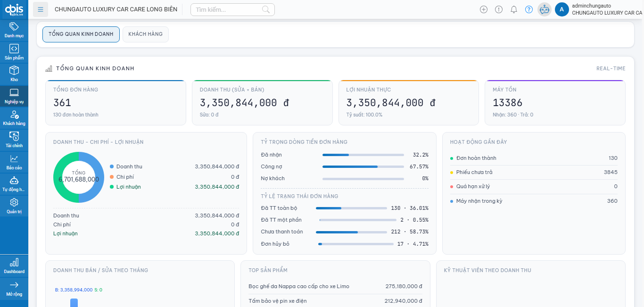This screenshot has width=644, height=307.
Task: Expand sidebar with Mở rộng
Action: point(14,289)
